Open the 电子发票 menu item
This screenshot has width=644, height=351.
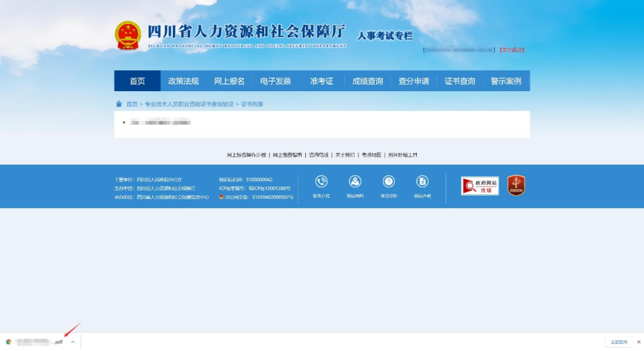275,81
